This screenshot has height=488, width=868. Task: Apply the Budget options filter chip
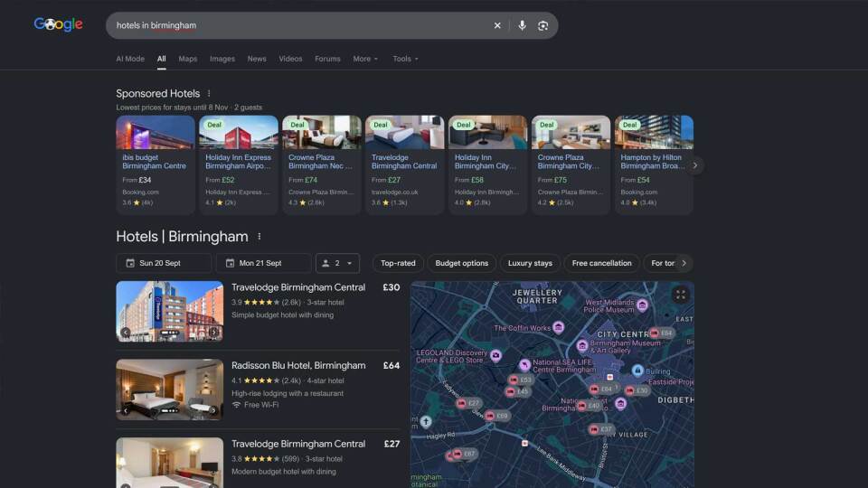[462, 263]
